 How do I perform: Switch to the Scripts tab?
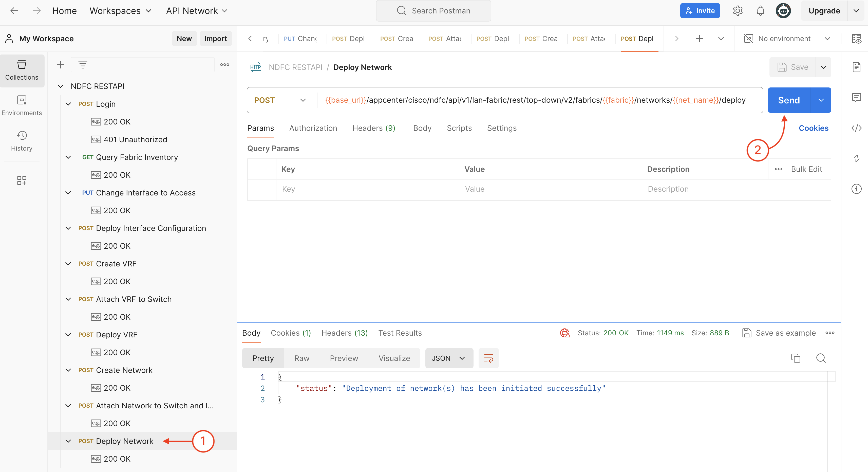pos(459,128)
